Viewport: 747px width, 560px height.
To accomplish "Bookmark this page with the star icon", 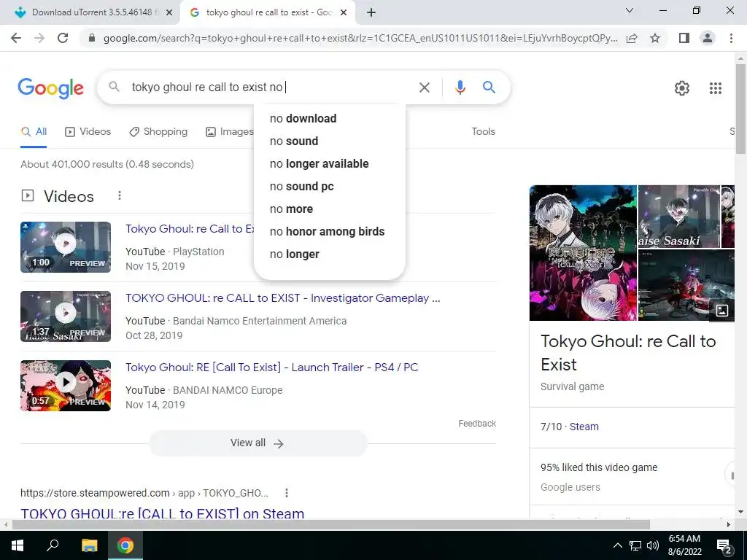I will click(x=655, y=38).
